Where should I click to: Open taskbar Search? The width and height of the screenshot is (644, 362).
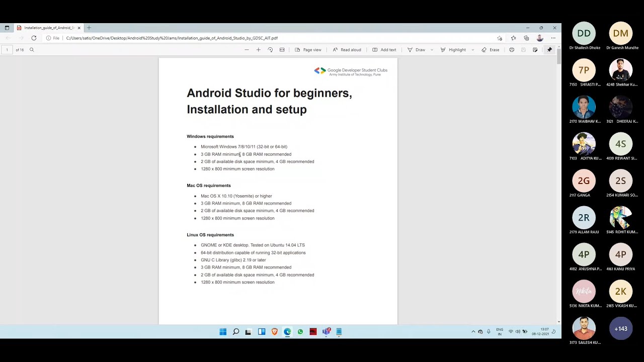click(x=235, y=332)
